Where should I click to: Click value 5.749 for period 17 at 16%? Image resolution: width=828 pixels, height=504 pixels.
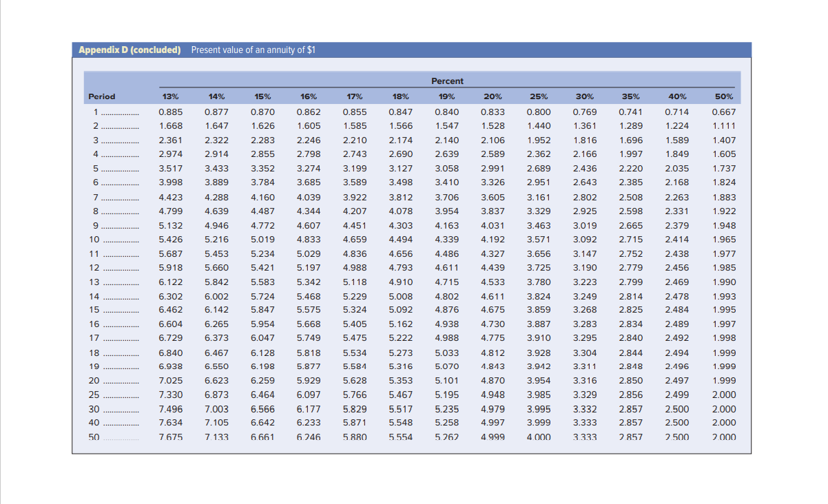click(309, 338)
